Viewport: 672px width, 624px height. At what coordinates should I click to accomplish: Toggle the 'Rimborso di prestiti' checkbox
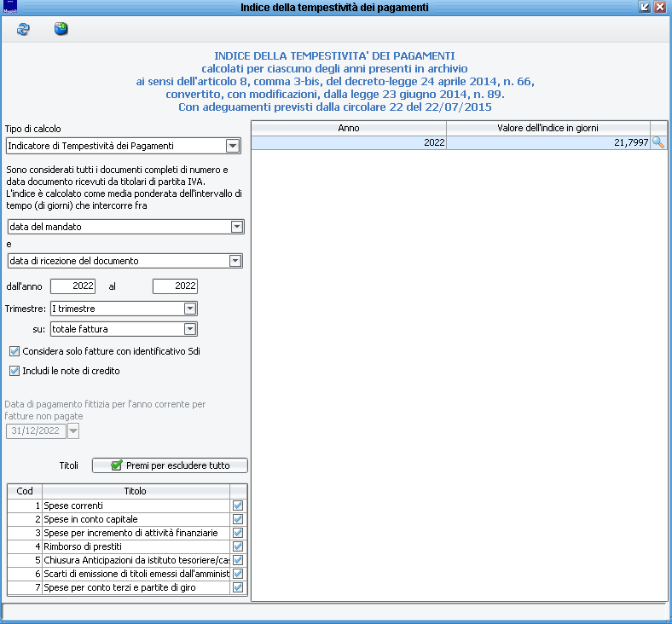238,546
